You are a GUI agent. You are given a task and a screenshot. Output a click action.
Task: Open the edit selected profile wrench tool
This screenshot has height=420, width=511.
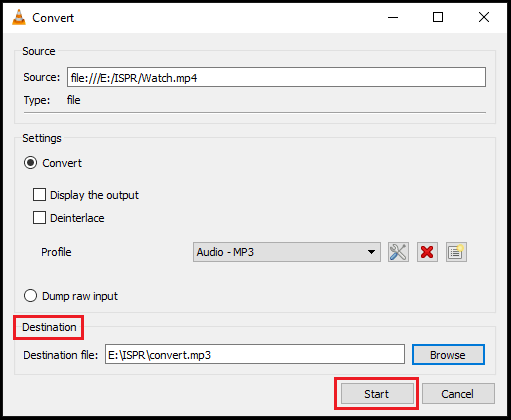(398, 252)
